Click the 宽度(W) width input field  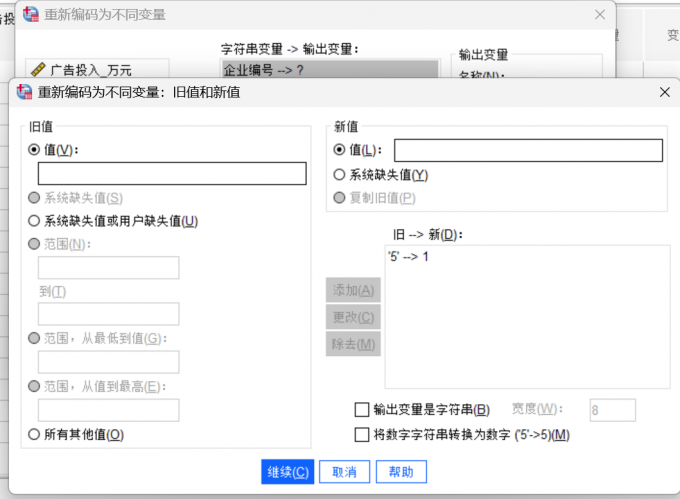coord(612,410)
